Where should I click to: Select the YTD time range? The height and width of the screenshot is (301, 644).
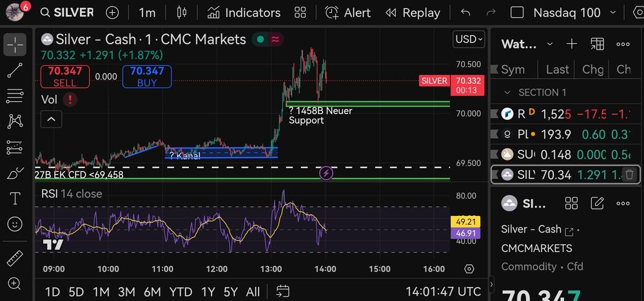click(181, 292)
